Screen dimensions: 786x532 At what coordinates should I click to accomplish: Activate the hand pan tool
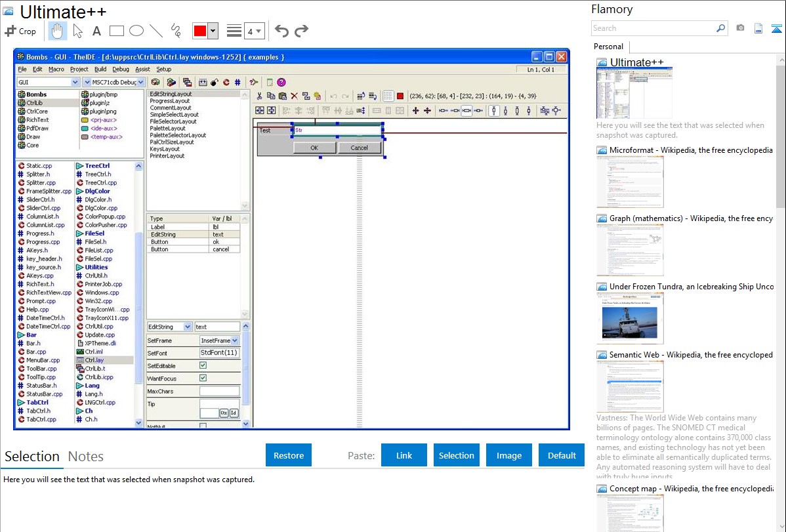(58, 30)
